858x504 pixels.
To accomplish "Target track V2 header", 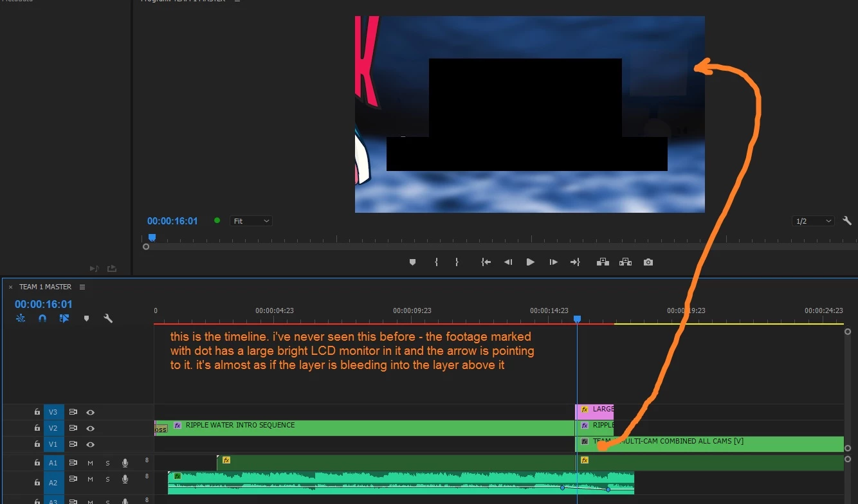I will point(53,428).
